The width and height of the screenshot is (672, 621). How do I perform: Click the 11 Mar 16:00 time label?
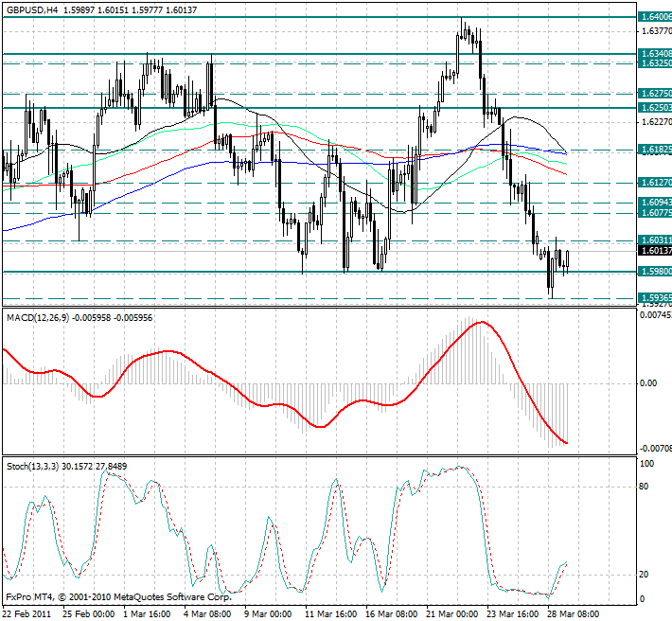click(331, 614)
